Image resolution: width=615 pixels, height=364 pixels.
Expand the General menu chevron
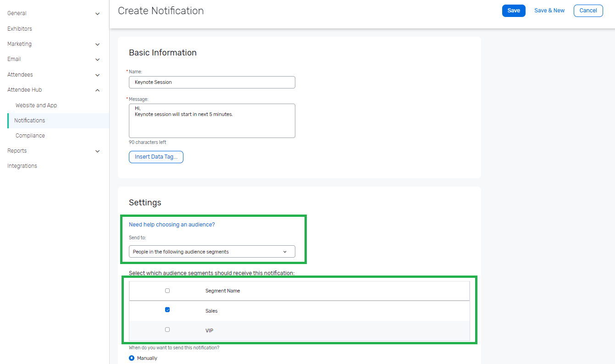tap(97, 14)
